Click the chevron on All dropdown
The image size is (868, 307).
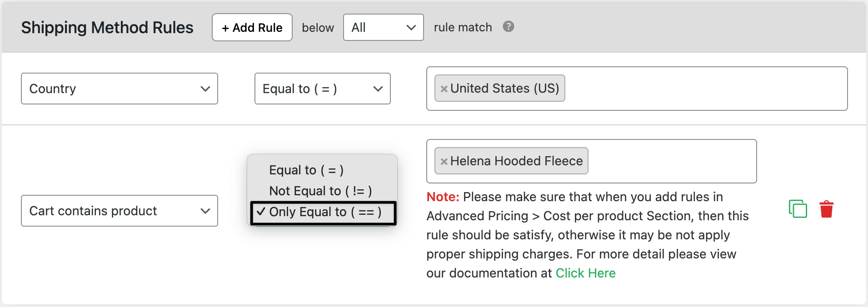(x=411, y=28)
